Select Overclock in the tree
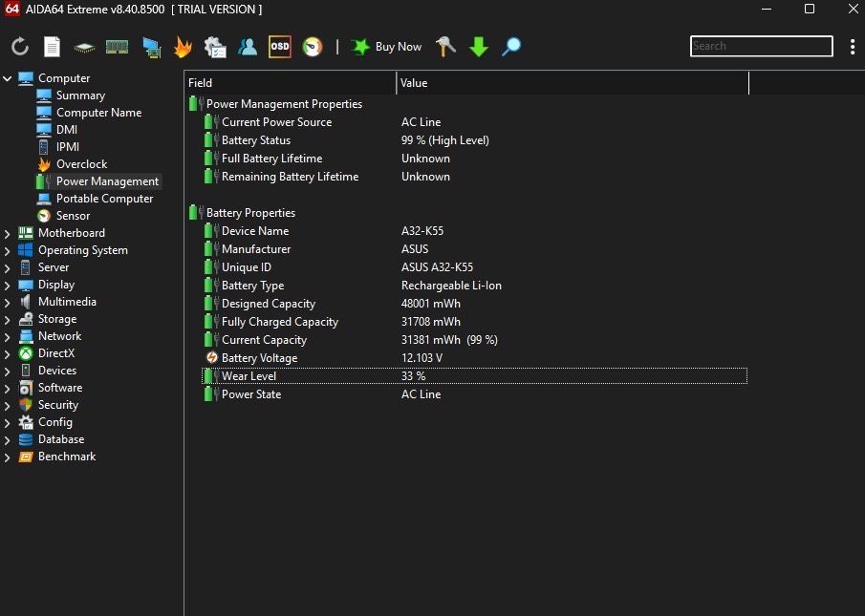 (81, 163)
